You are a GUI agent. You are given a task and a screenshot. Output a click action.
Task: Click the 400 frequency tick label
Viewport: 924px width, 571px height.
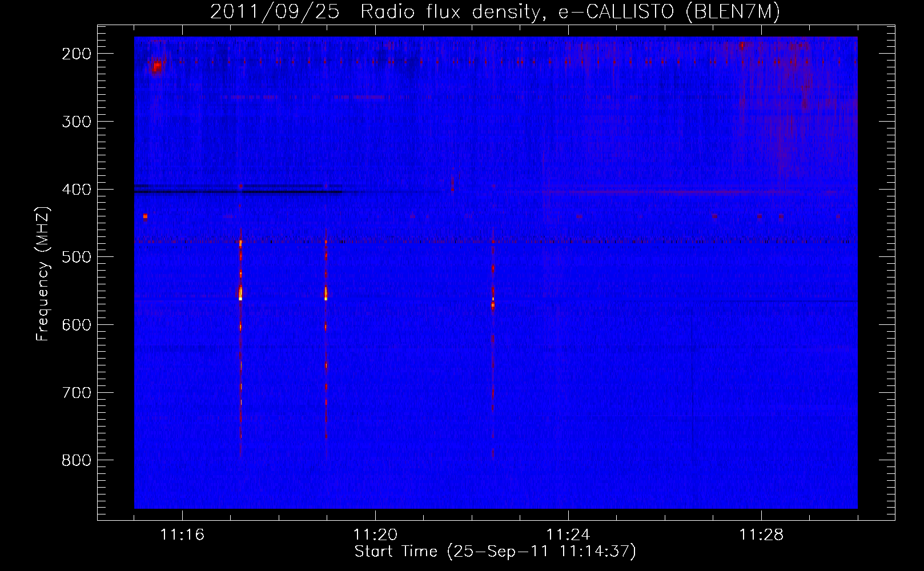76,190
